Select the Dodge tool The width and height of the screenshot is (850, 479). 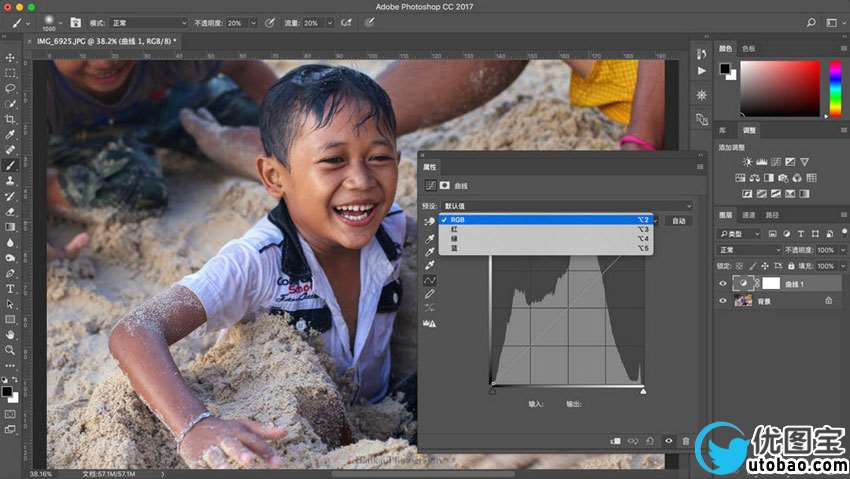click(x=10, y=258)
